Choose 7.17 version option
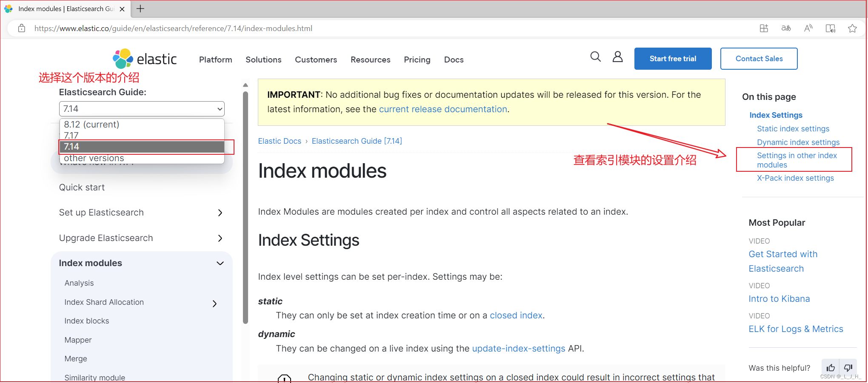 pyautogui.click(x=142, y=136)
